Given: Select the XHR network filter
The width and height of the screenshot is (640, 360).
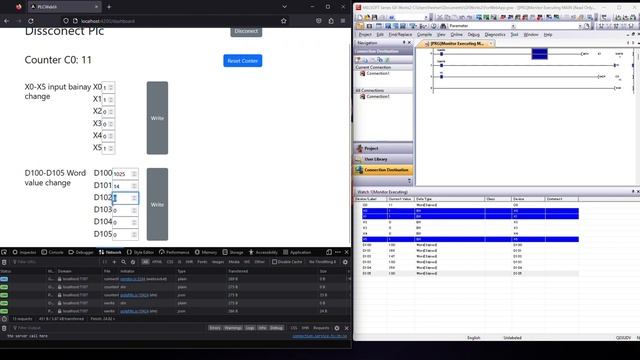Looking at the screenshot, I should coord(189,262).
